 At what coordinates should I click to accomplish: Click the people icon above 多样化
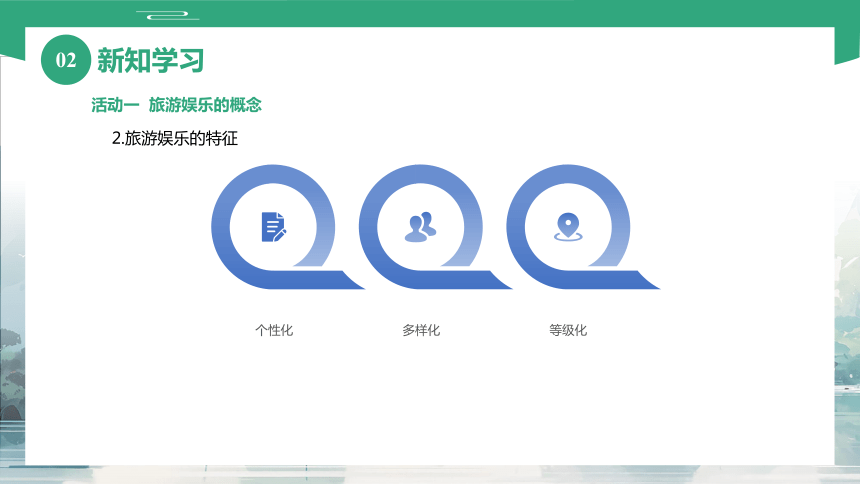coord(420,227)
